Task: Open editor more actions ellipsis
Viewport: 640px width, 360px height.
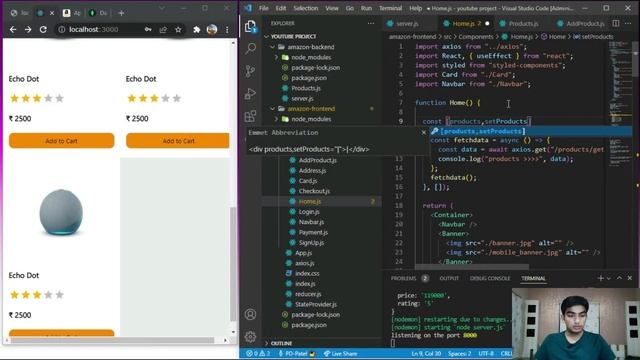Action: tap(628, 23)
